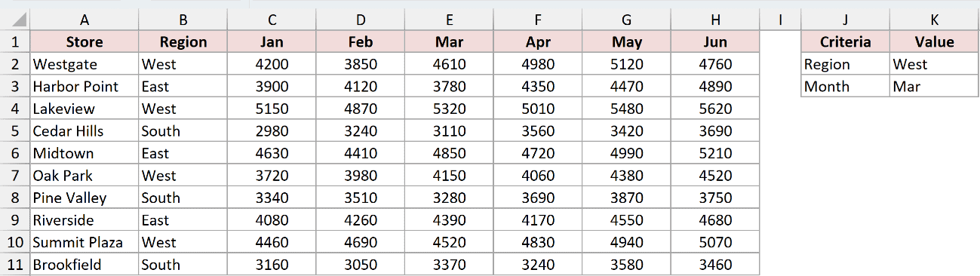The width and height of the screenshot is (980, 276).
Task: Click the Month criteria label
Action: pos(846,87)
